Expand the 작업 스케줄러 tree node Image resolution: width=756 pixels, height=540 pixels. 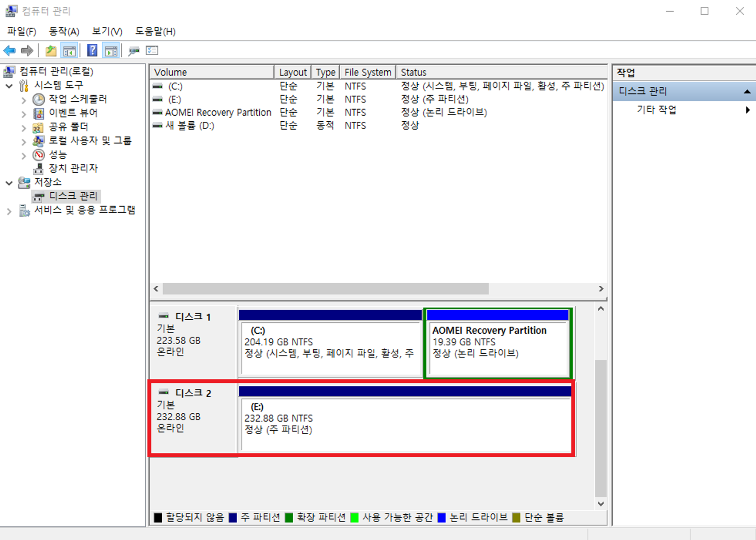coord(24,100)
